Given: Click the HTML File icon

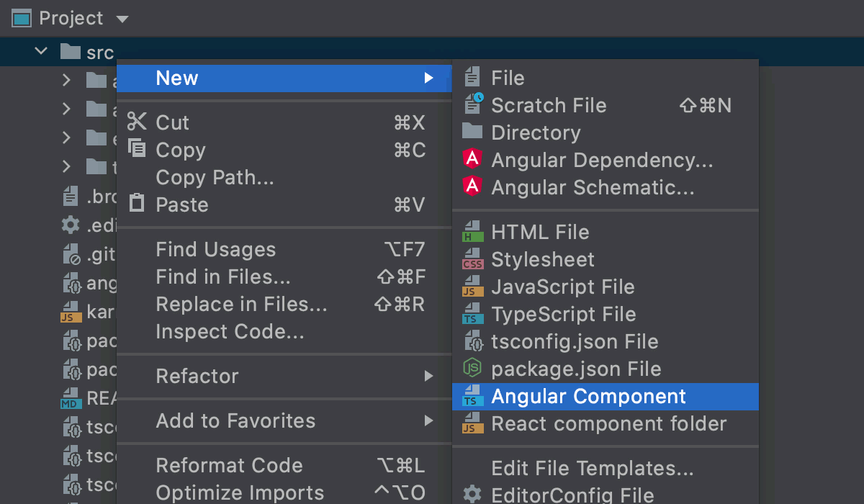Looking at the screenshot, I should point(472,232).
